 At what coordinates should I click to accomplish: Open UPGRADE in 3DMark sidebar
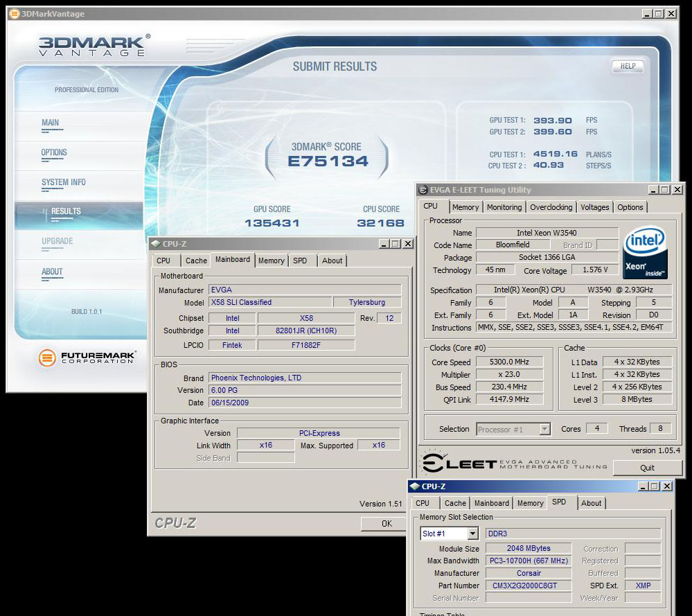[57, 241]
